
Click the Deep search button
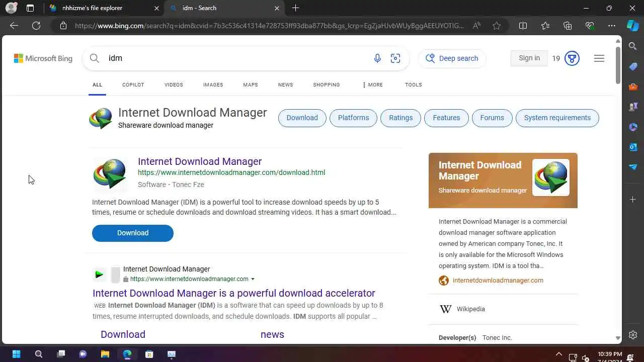452,58
